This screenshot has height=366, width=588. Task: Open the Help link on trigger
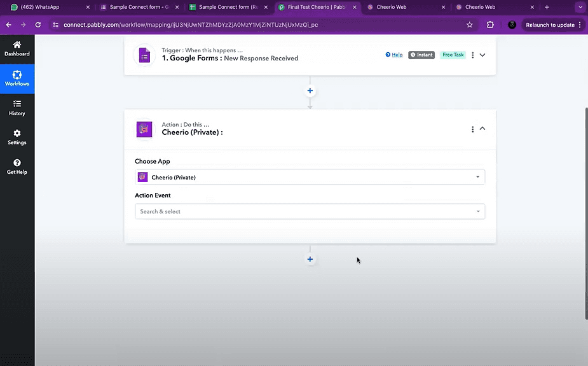pos(394,55)
